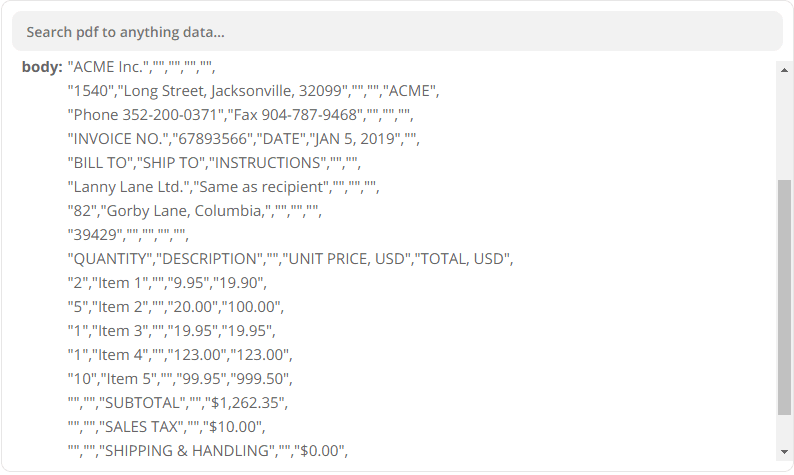794x475 pixels.
Task: Click the scrollbar down arrow
Action: click(x=784, y=451)
